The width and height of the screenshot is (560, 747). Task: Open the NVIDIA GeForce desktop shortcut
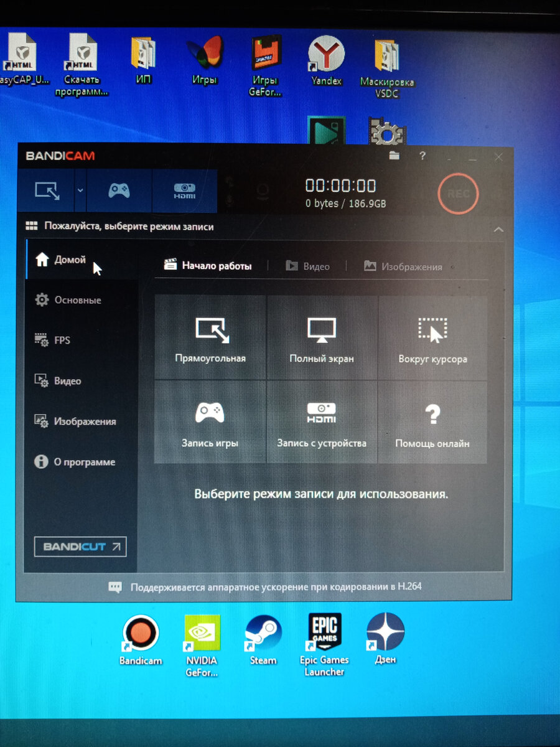(x=202, y=646)
